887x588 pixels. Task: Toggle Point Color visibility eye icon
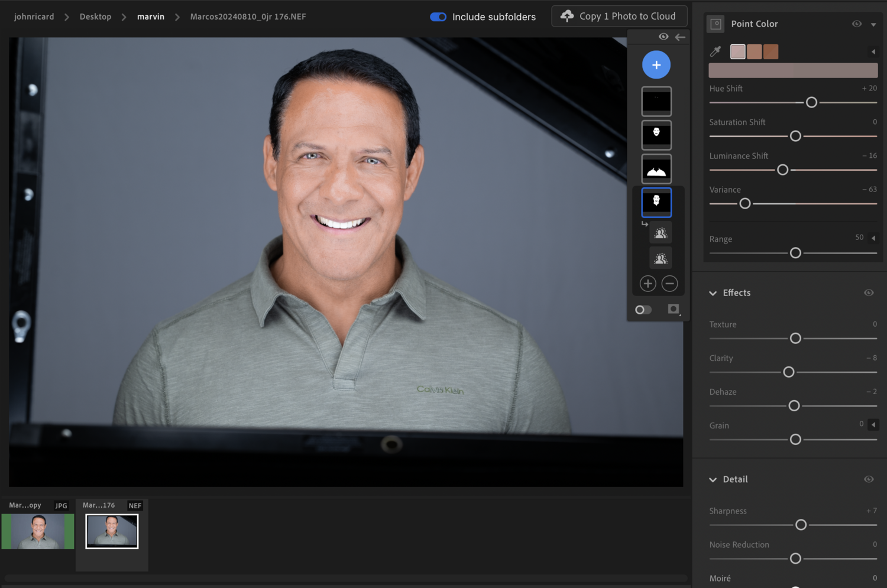[856, 24]
